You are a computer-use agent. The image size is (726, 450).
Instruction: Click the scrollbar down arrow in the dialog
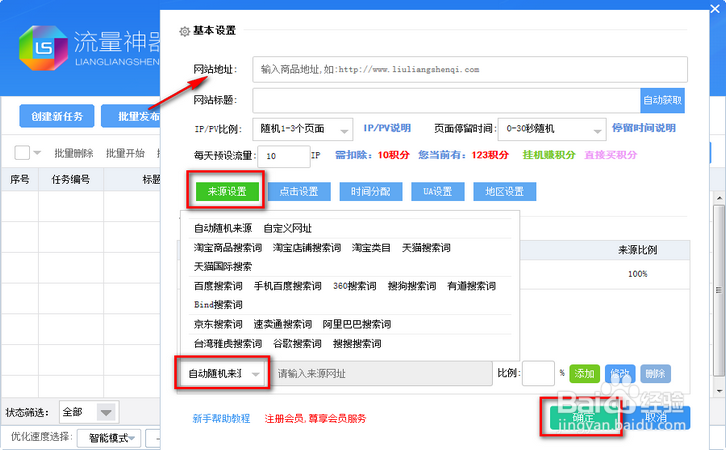[x=719, y=390]
